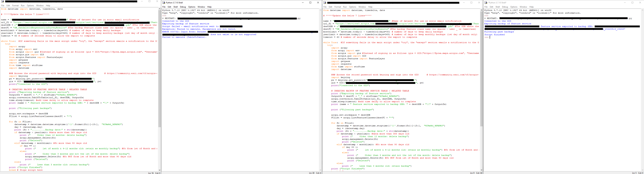Click 'import keyring' line in the leftmost editor

click(18, 76)
